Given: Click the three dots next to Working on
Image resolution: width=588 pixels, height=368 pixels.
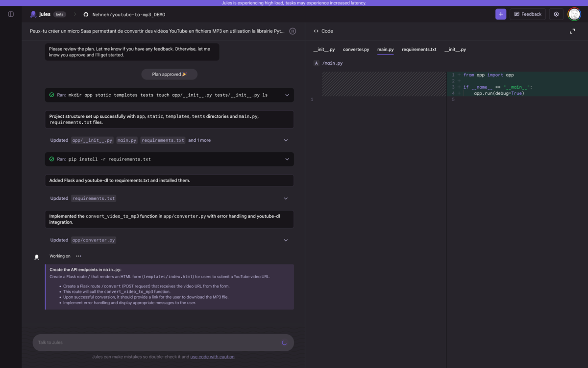Looking at the screenshot, I should [78, 256].
